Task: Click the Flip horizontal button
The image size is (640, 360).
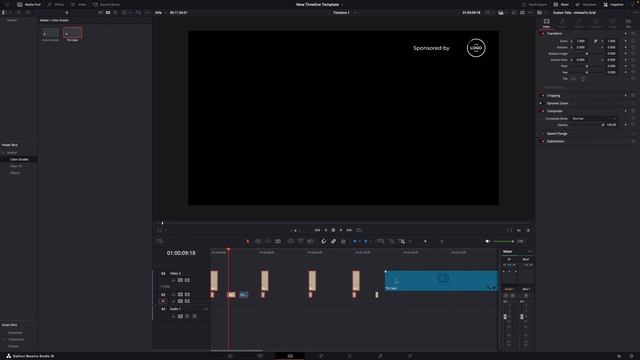Action: [x=574, y=79]
